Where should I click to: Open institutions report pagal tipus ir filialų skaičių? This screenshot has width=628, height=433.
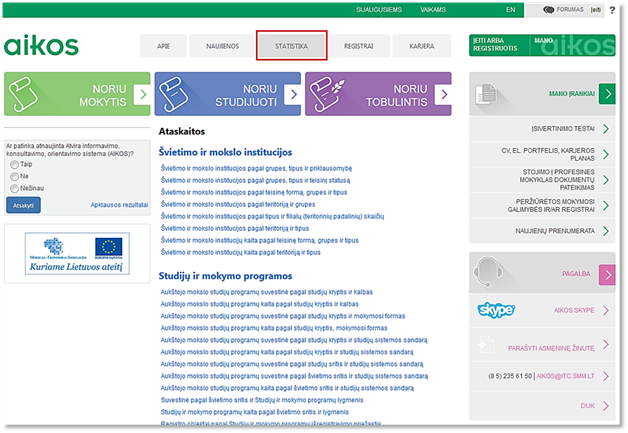tap(272, 216)
